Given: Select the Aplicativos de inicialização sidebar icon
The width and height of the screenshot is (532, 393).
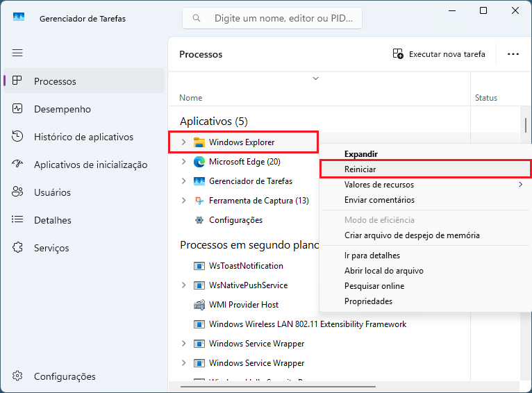Looking at the screenshot, I should point(19,165).
